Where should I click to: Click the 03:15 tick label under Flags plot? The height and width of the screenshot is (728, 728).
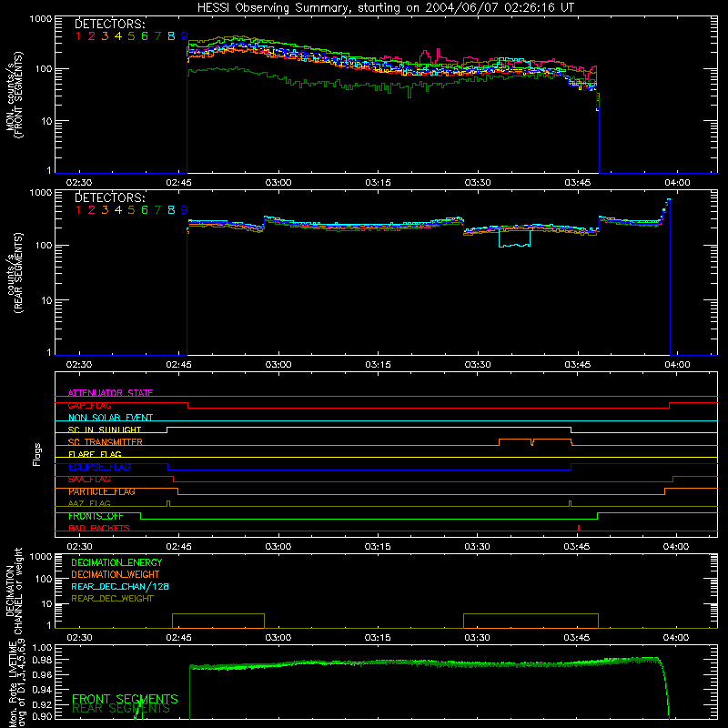tap(378, 547)
